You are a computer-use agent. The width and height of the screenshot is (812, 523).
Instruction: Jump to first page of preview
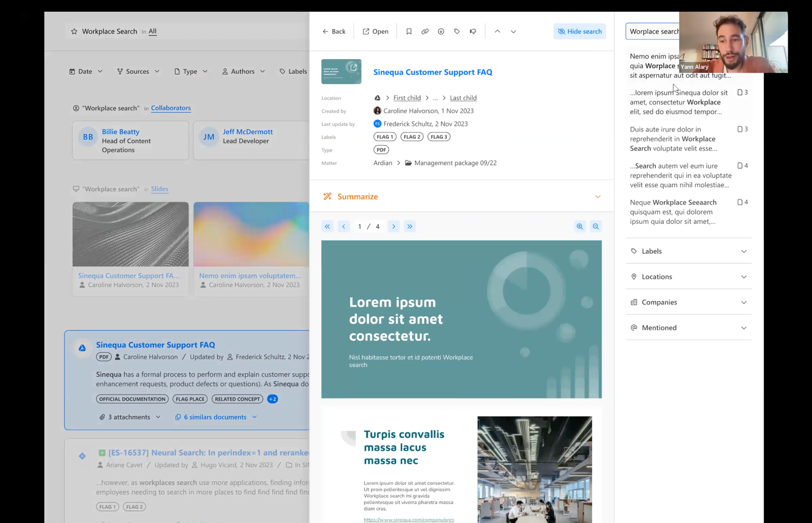pos(327,226)
